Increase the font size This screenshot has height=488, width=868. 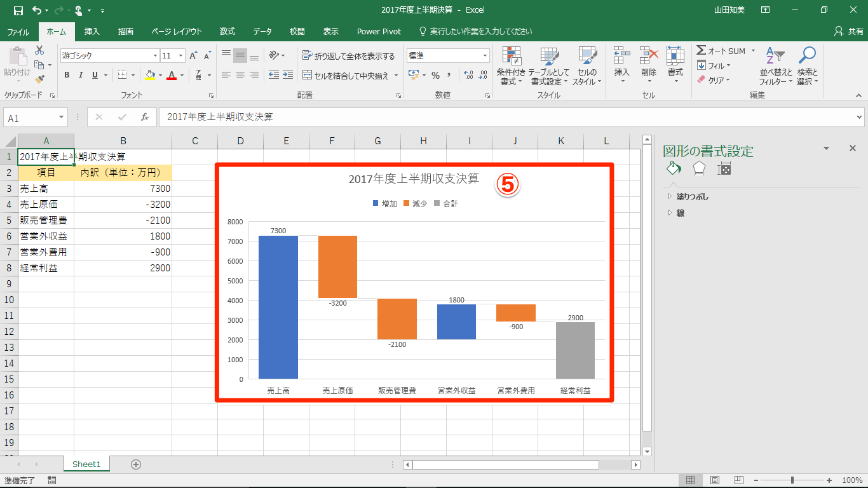click(x=193, y=56)
